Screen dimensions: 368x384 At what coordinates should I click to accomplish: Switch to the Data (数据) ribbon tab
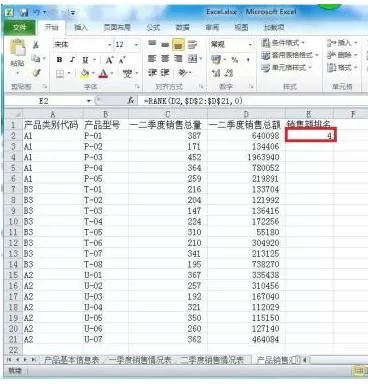[183, 27]
